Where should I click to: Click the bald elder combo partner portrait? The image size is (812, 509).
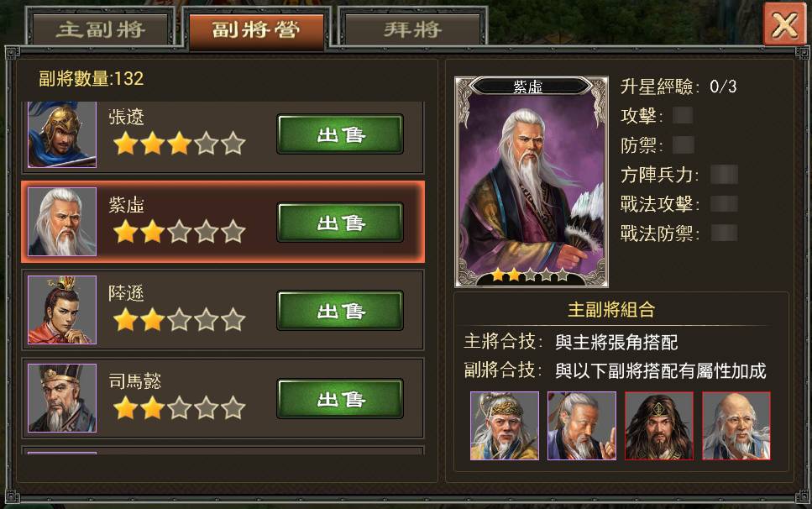[736, 426]
